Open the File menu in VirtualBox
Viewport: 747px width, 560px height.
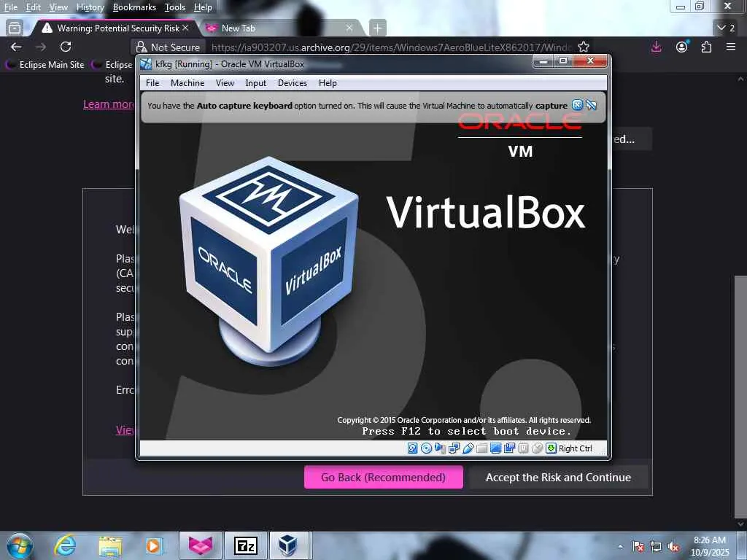(x=152, y=83)
